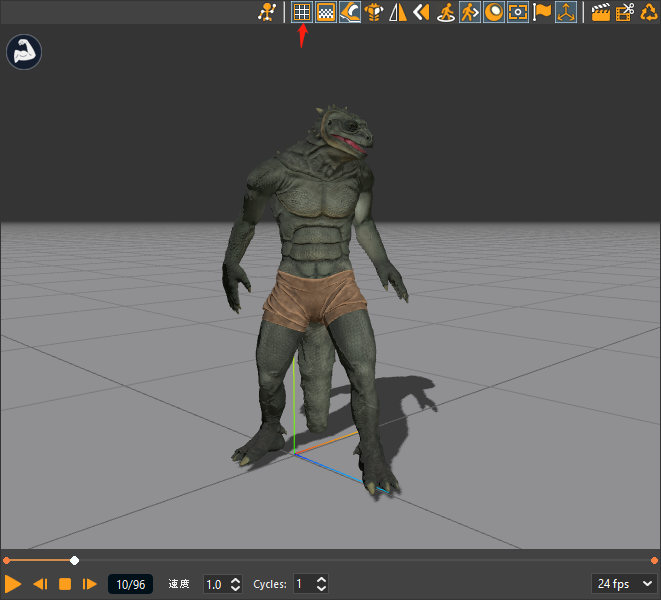Screen dimensions: 661x600
Task: Click the skeleton running figure icon
Action: pyautogui.click(x=266, y=12)
